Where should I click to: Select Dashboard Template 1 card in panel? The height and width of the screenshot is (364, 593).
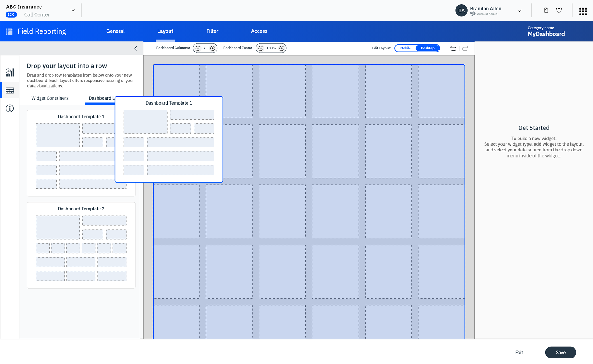(x=71, y=153)
